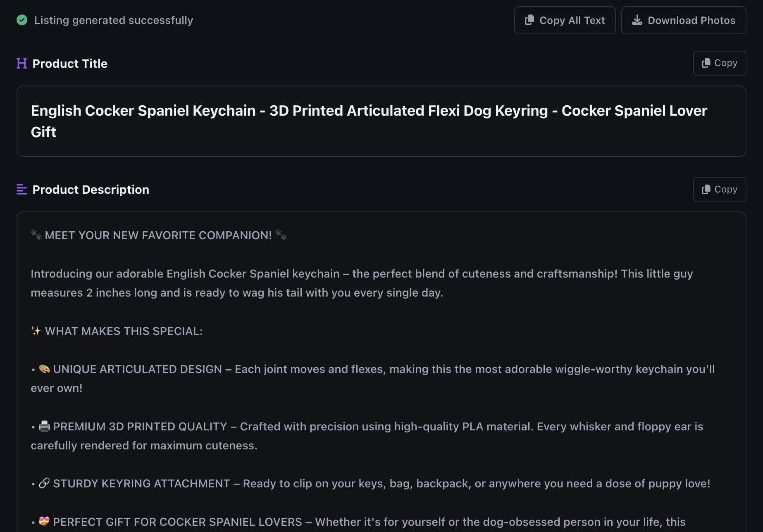Click the 'Listing generated successfully' status message
The image size is (763, 532).
point(113,20)
